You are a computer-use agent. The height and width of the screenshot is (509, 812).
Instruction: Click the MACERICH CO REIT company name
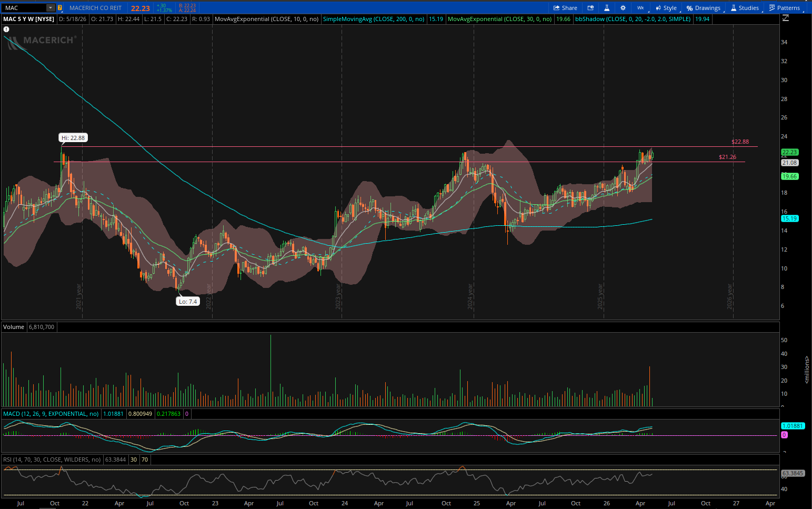coord(95,8)
